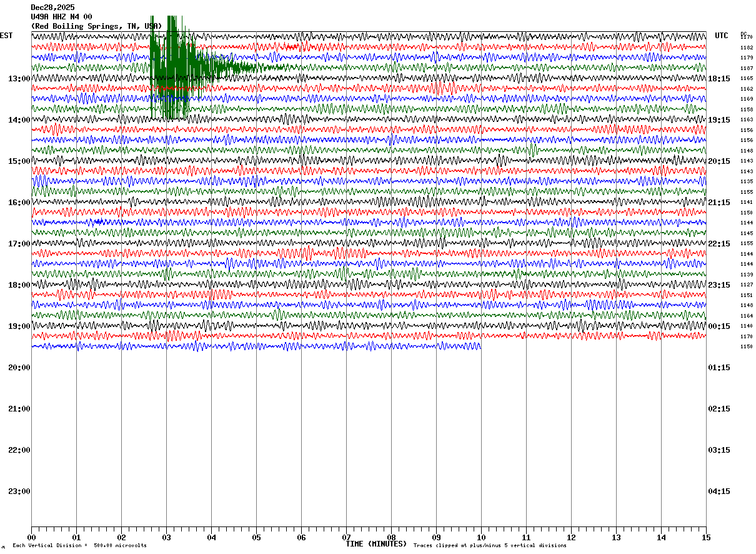The image size is (756, 554).
Task: Click the EST timezone label
Action: tap(6, 36)
